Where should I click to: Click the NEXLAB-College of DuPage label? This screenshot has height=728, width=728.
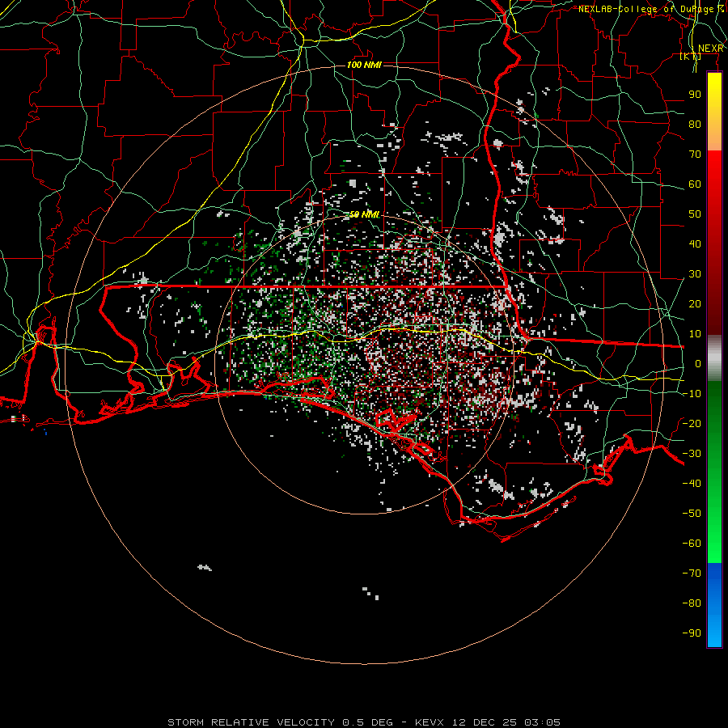(x=650, y=9)
